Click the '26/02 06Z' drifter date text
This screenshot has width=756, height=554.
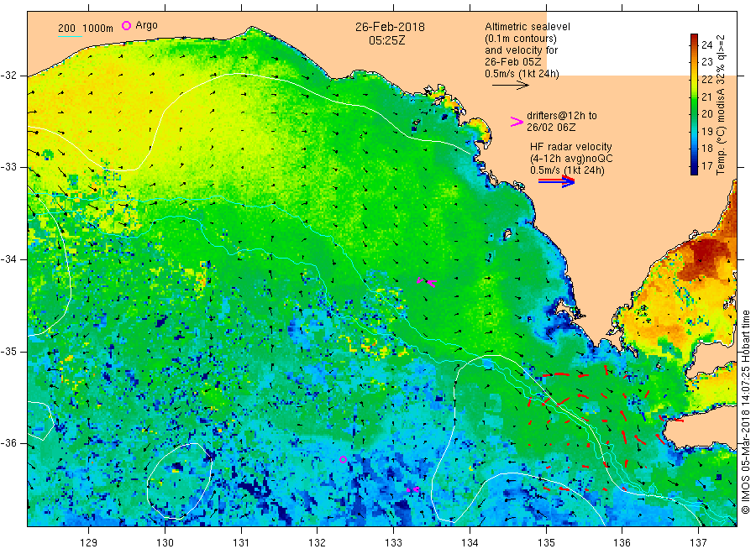tap(551, 128)
